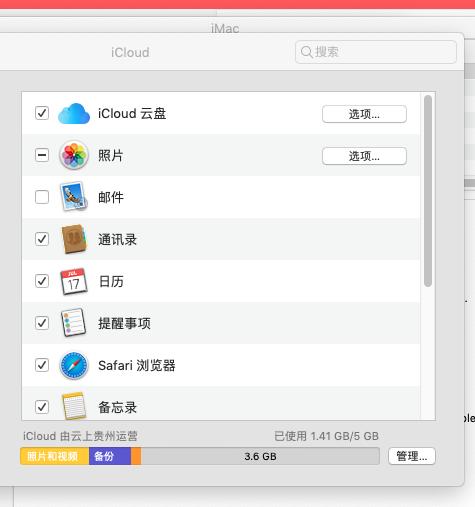Click the 3.6 GB free space bar
The width and height of the screenshot is (475, 507).
pos(260,456)
